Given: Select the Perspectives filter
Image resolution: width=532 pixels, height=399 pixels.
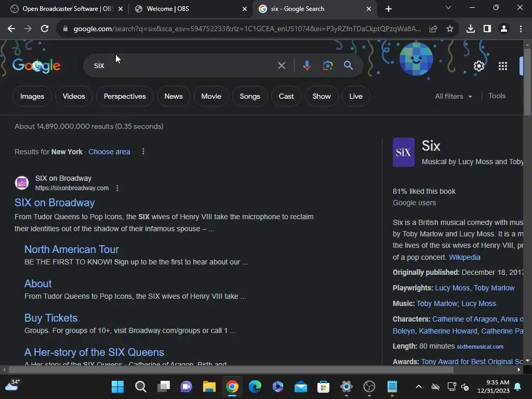Looking at the screenshot, I should point(125,96).
